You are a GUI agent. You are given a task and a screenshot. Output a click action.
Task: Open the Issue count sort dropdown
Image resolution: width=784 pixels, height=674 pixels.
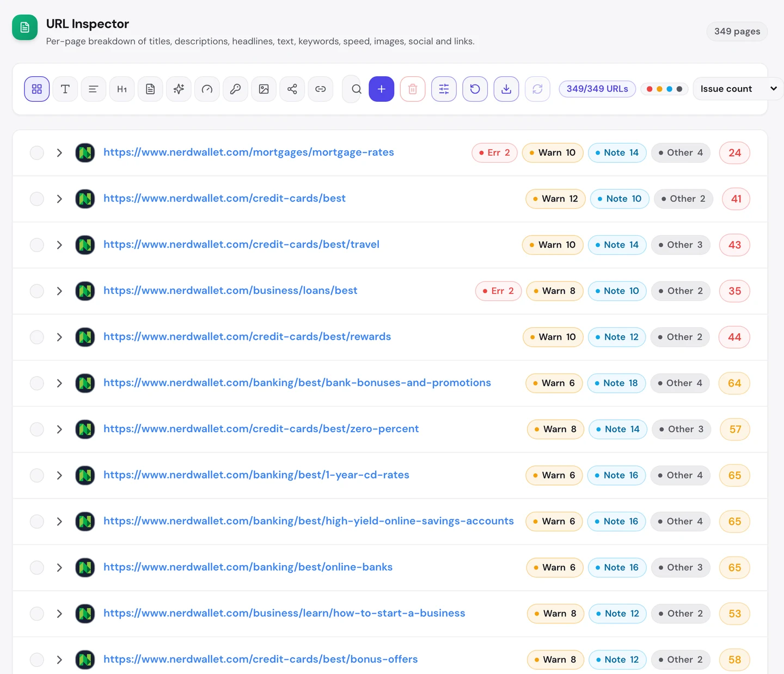[x=738, y=89]
